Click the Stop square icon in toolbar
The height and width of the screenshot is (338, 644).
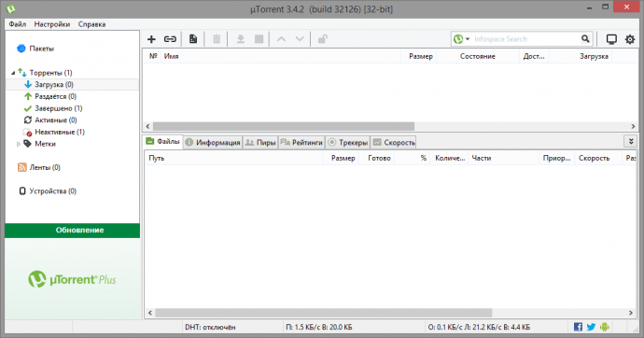(x=259, y=39)
